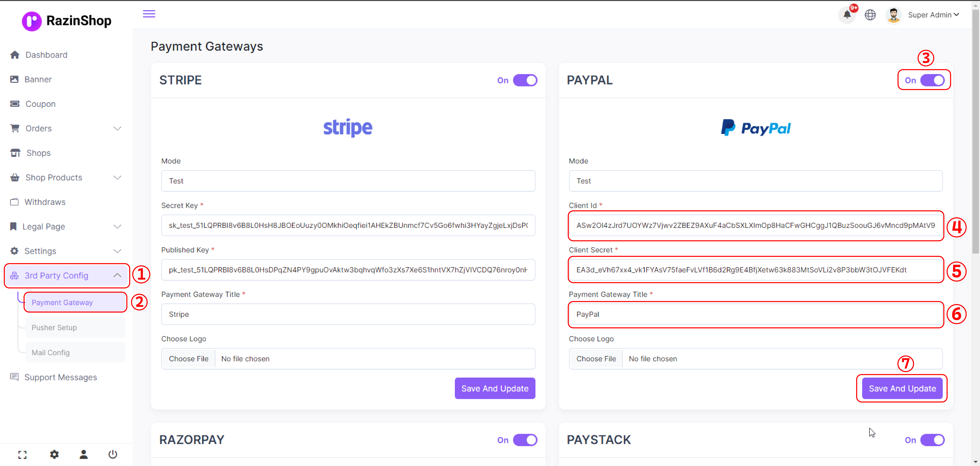Open the Stripe Mode dropdown
This screenshot has width=980, height=466.
[348, 181]
